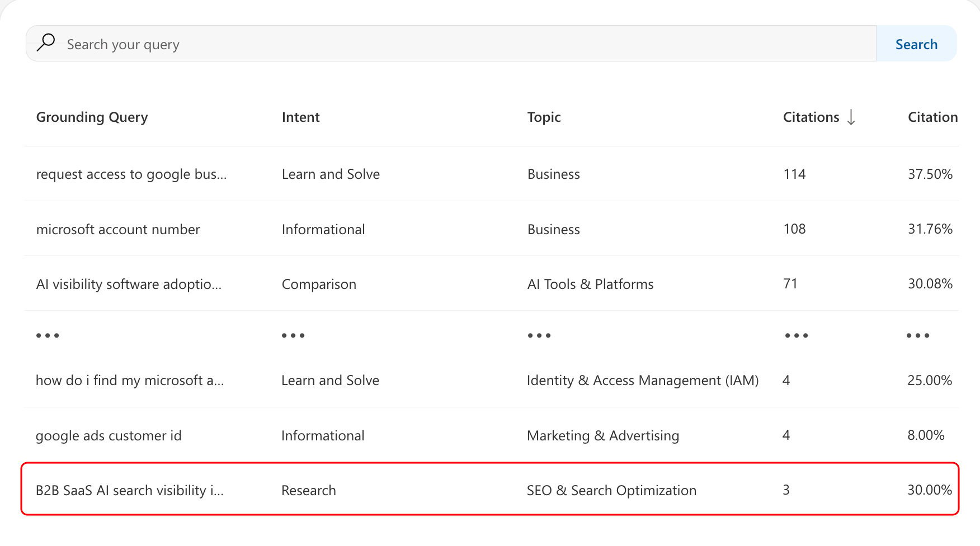Click the Intent column header

point(300,117)
